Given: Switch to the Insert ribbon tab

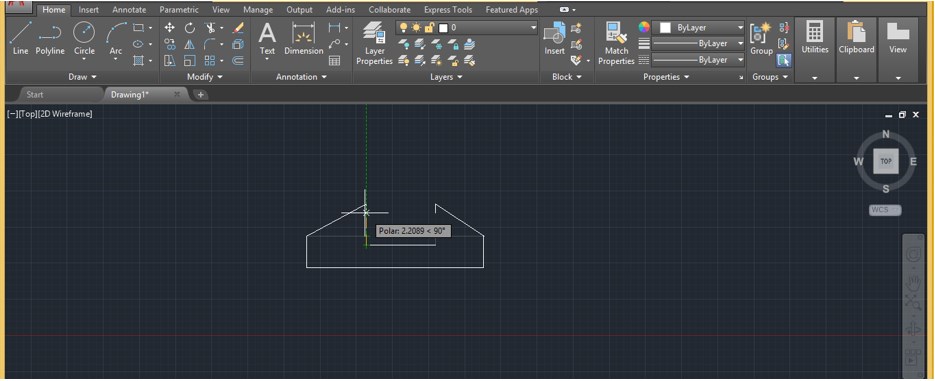Looking at the screenshot, I should [89, 10].
